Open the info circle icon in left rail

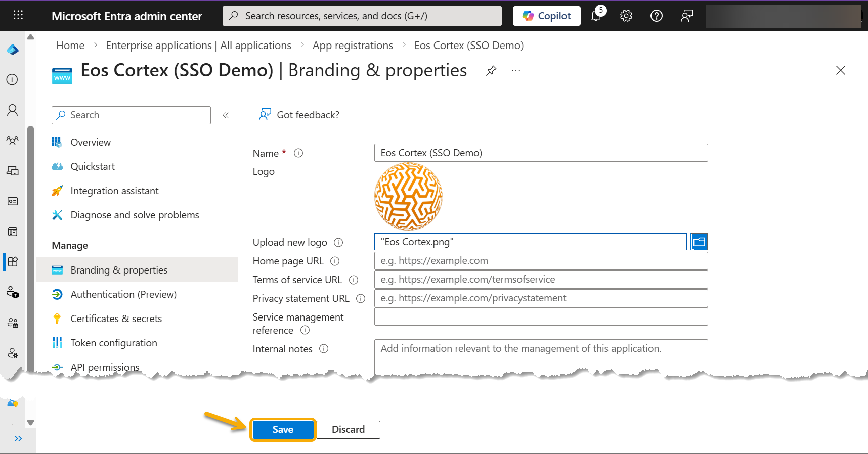(13, 79)
